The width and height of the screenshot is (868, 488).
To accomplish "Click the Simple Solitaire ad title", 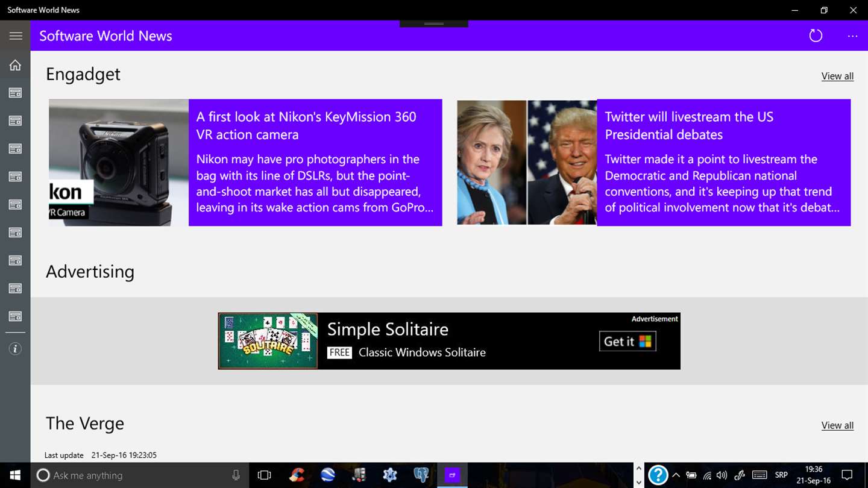I will click(x=388, y=329).
